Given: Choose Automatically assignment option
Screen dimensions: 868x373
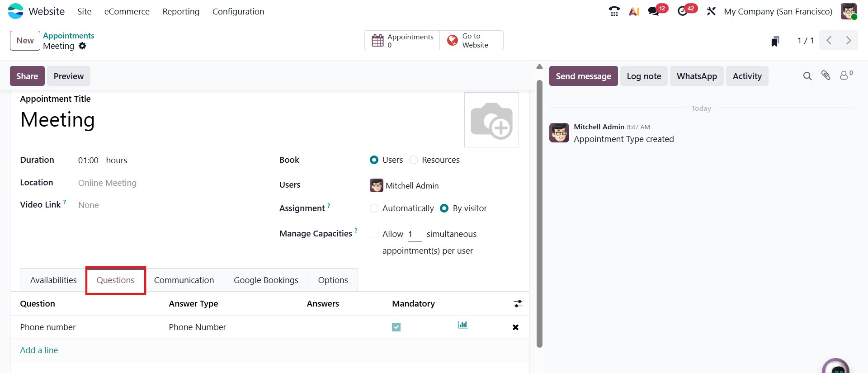Looking at the screenshot, I should 374,208.
